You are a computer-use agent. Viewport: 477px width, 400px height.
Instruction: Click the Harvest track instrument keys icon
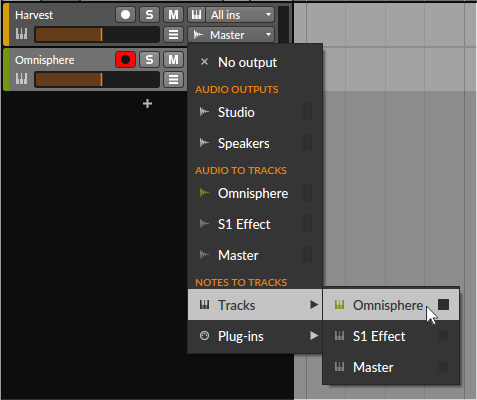tap(22, 34)
